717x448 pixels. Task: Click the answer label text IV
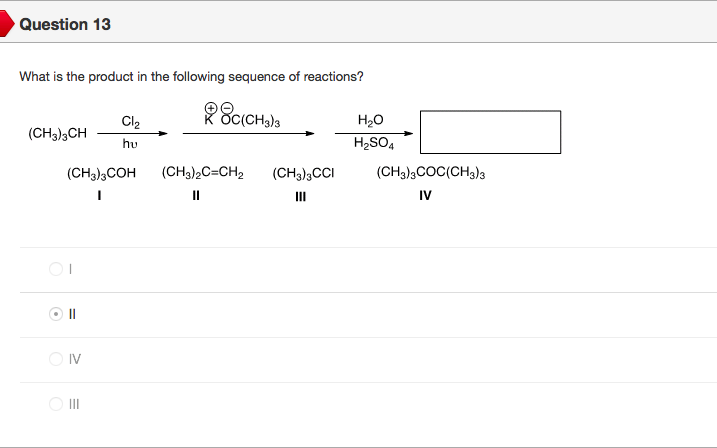click(75, 359)
